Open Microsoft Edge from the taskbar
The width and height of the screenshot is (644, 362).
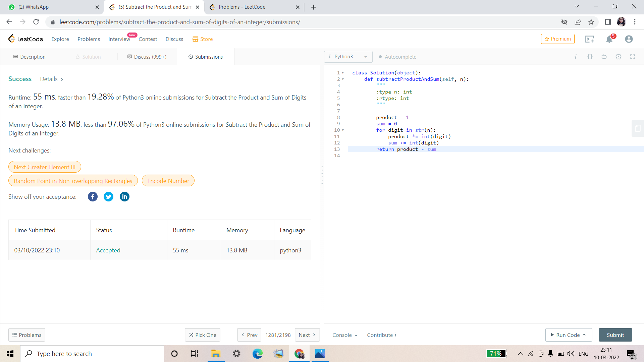(x=258, y=354)
